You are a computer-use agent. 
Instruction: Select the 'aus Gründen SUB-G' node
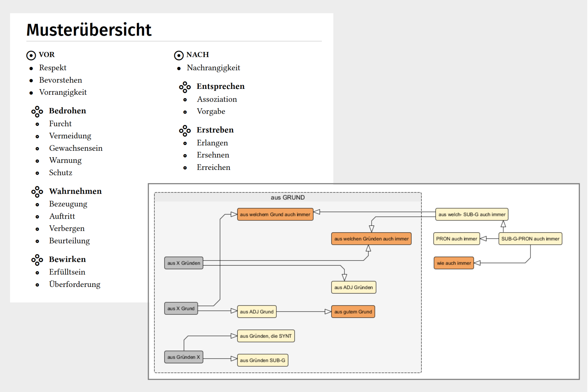[x=262, y=360]
